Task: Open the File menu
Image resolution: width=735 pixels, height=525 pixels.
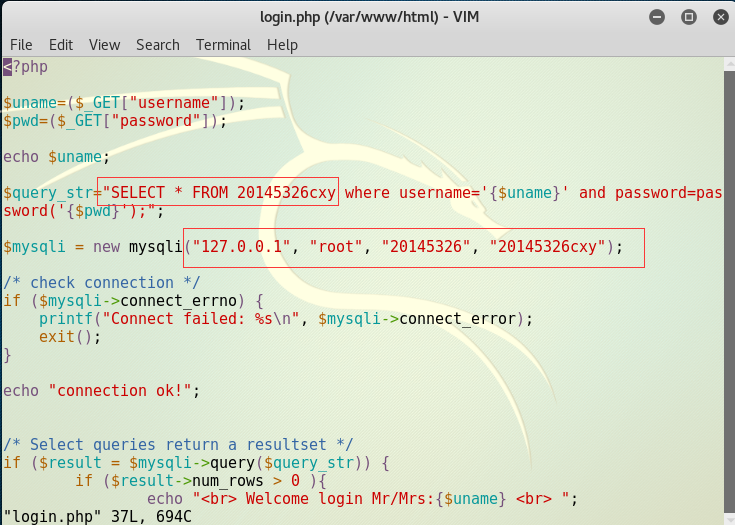Action: click(x=21, y=45)
